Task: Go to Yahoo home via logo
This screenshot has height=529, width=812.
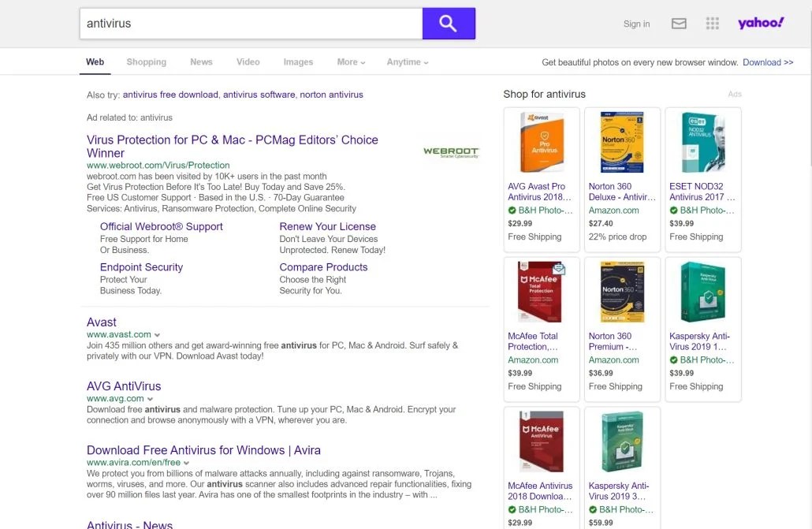Action: coord(761,23)
